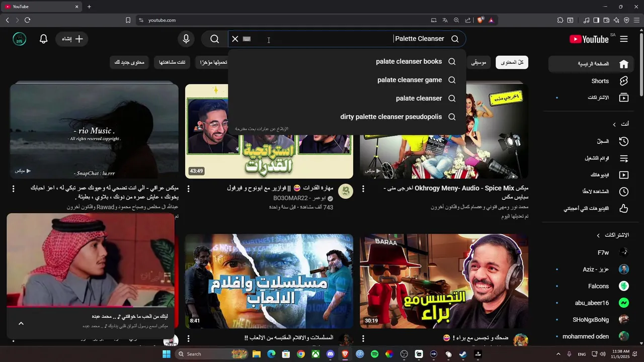
Task: Open the Windows Start menu
Action: click(x=167, y=354)
